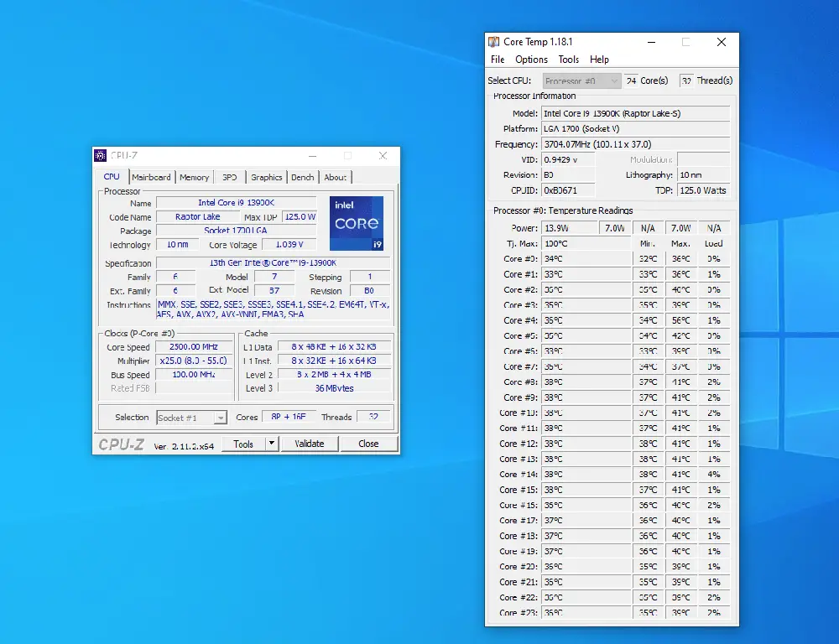Click the Tools button in CPU-Z
The image size is (839, 644).
pyautogui.click(x=243, y=444)
